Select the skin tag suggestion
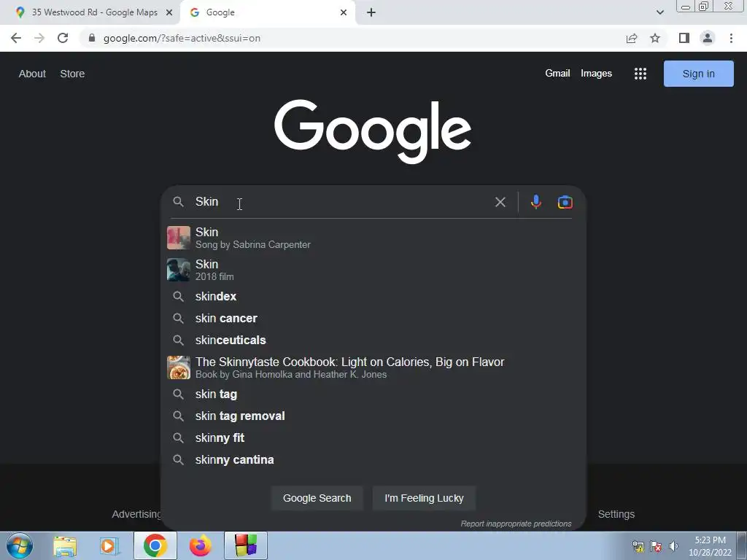This screenshot has height=560, width=747. click(x=373, y=394)
